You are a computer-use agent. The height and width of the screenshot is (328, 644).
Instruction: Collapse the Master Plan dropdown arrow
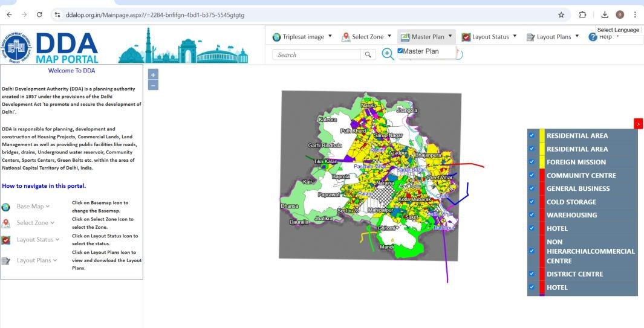click(x=450, y=36)
